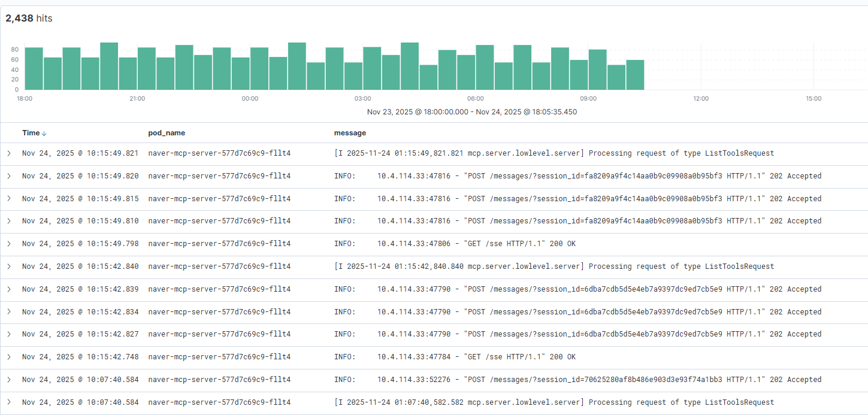Click expand chevron on the 10:15:42.748 row
Viewport: 868px width, 415px height.
click(8, 356)
